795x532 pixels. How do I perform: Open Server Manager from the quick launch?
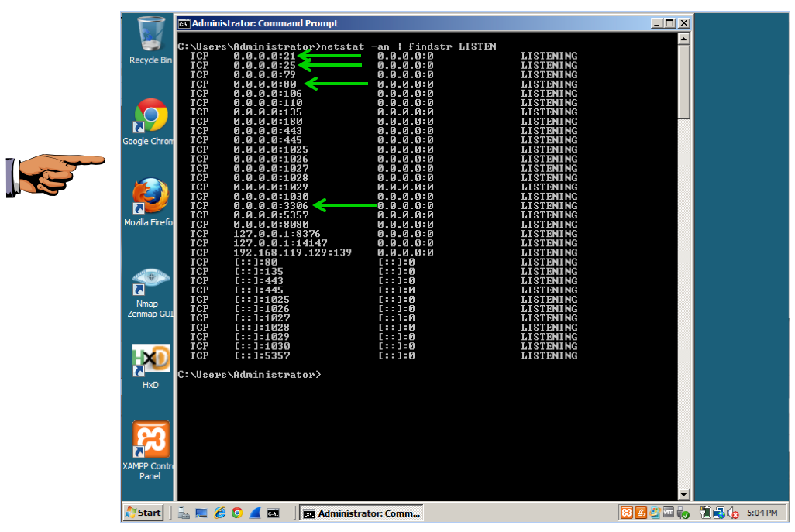184,513
